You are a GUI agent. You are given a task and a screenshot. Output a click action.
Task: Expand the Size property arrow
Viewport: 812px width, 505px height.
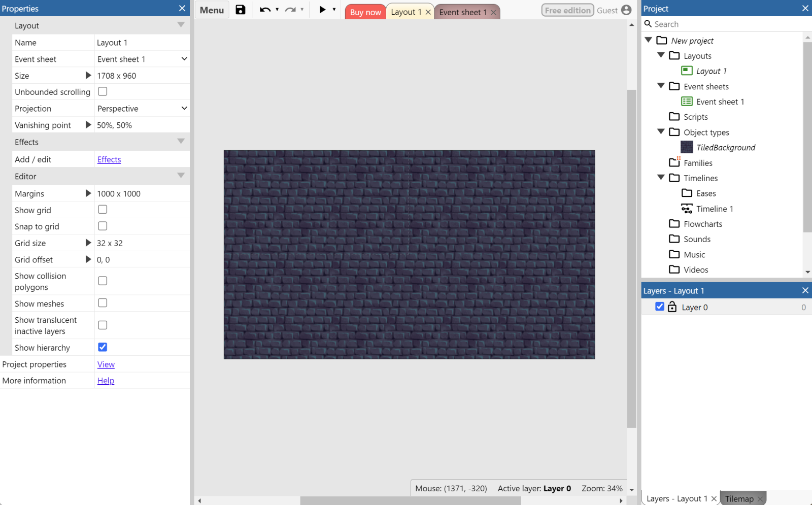88,75
